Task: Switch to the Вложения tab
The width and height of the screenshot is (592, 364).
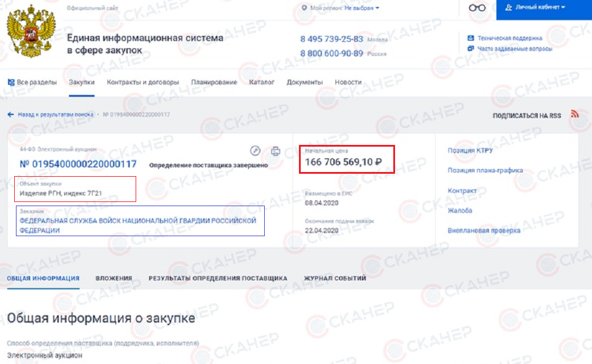Action: pyautogui.click(x=114, y=279)
